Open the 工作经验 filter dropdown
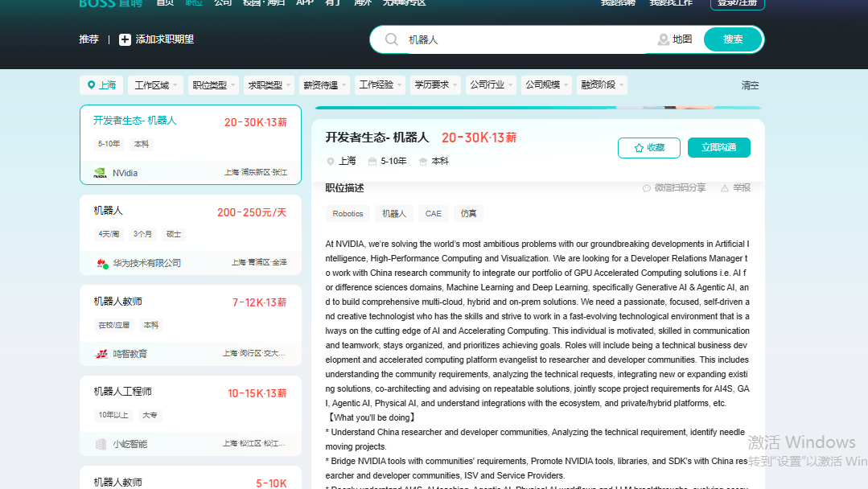This screenshot has width=868, height=489. click(380, 84)
